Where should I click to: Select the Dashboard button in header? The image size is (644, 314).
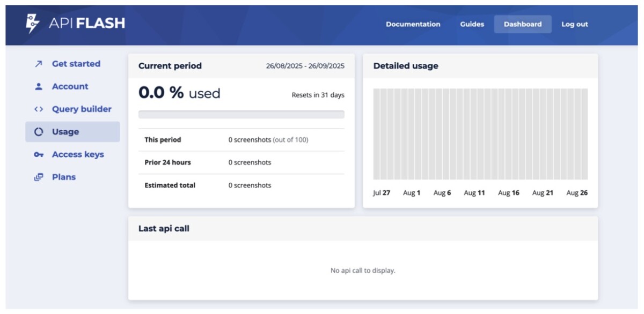click(x=522, y=24)
